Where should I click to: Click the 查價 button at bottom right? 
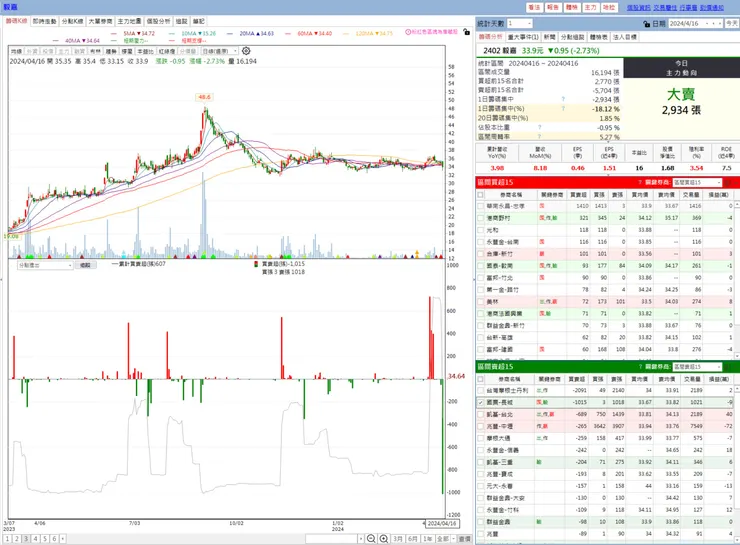(x=465, y=538)
